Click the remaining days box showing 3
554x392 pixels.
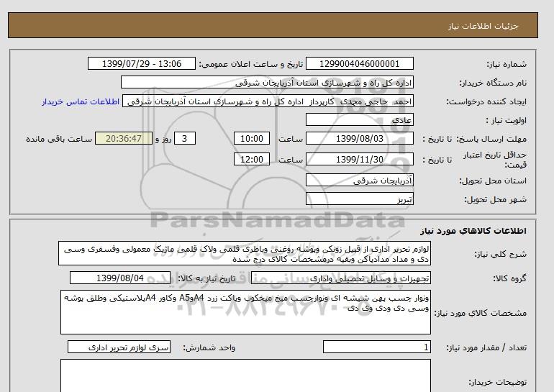pyautogui.click(x=185, y=138)
